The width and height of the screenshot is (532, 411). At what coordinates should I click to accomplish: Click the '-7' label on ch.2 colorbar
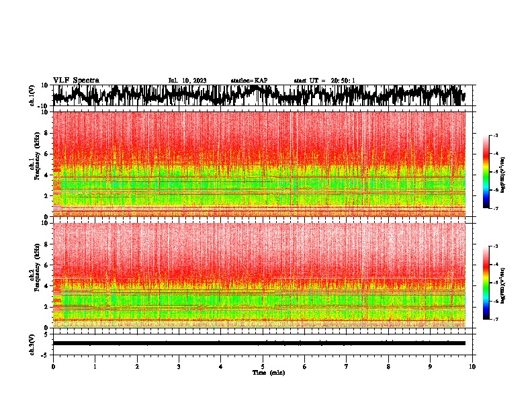tap(495, 319)
